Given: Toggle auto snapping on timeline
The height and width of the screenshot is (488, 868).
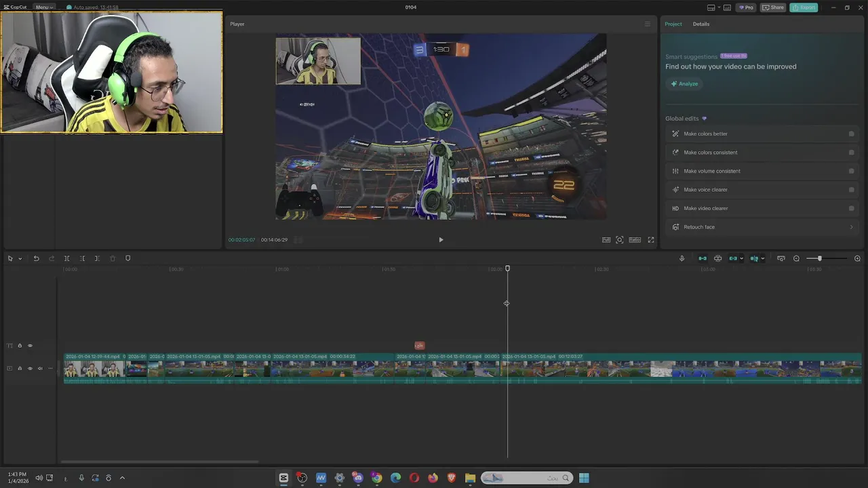Looking at the screenshot, I should pyautogui.click(x=717, y=258).
